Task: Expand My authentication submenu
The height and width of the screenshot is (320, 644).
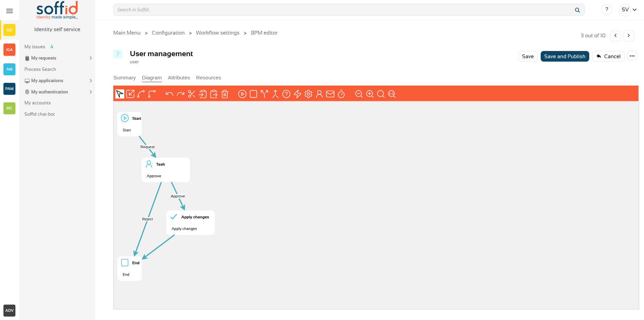Action: click(91, 92)
